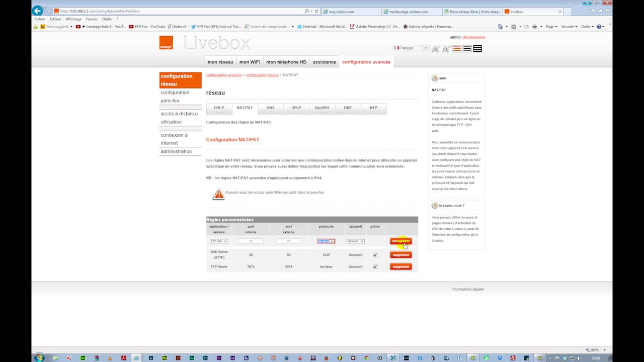This screenshot has width=644, height=362.
Task: Switch to the DynDNS tab
Action: coord(322,108)
